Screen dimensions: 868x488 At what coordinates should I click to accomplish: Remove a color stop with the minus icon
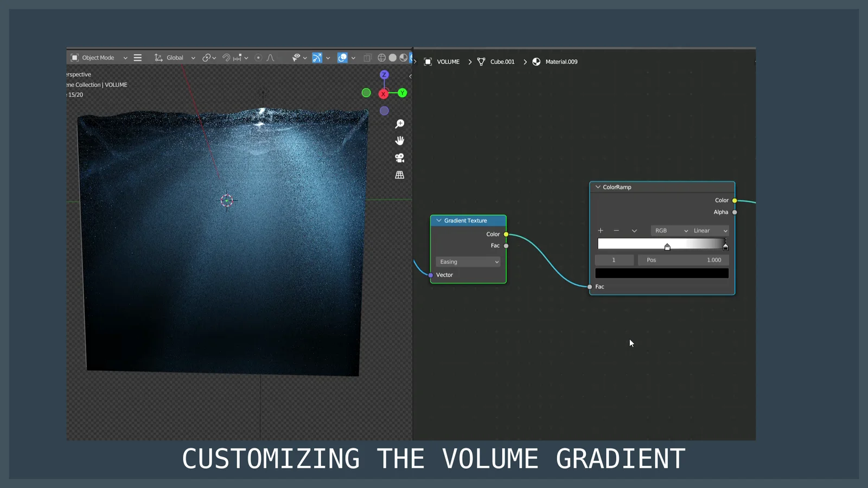617,230
